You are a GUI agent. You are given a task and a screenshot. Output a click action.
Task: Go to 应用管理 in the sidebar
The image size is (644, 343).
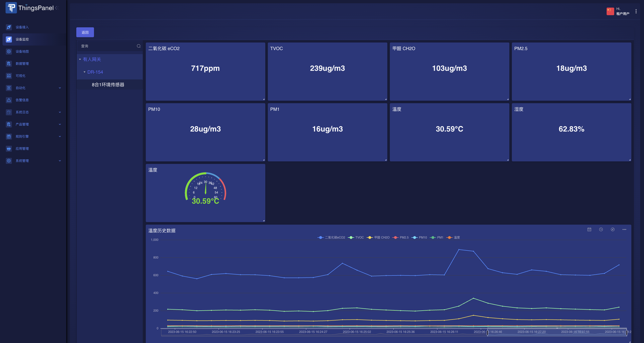pos(22,148)
